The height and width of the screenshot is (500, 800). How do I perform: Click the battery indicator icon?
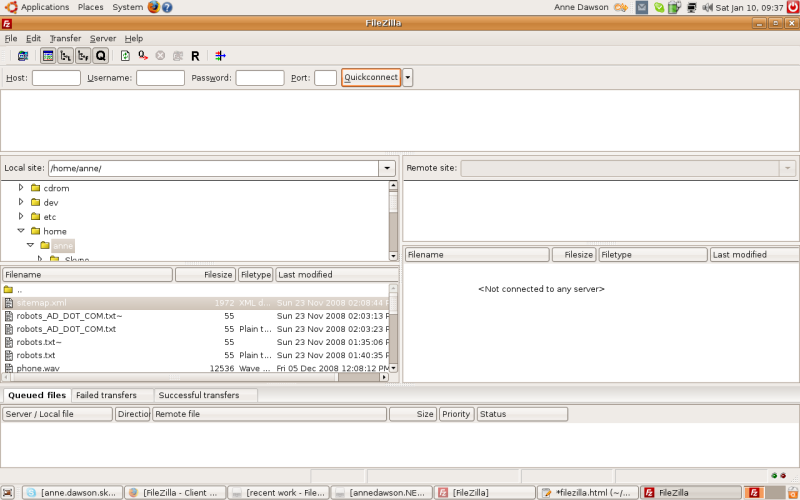click(674, 7)
